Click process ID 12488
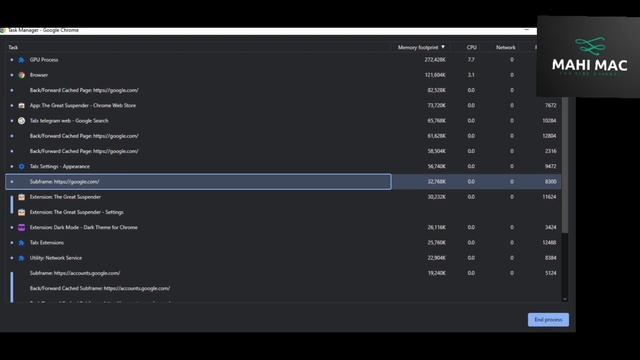 (549, 243)
